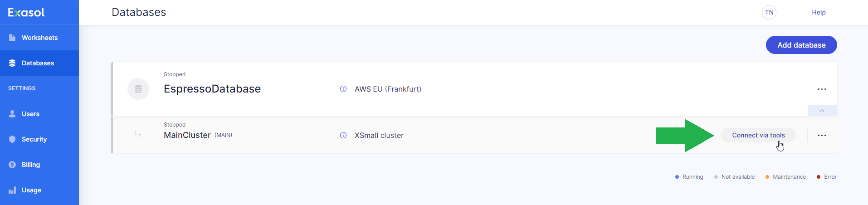Open the Usage page
The width and height of the screenshot is (868, 205).
[x=31, y=190]
